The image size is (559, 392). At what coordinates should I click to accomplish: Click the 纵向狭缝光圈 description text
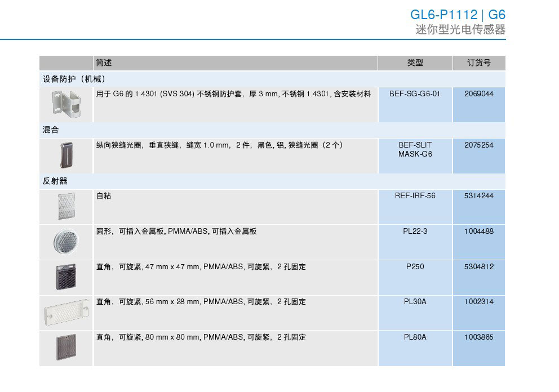click(x=219, y=145)
